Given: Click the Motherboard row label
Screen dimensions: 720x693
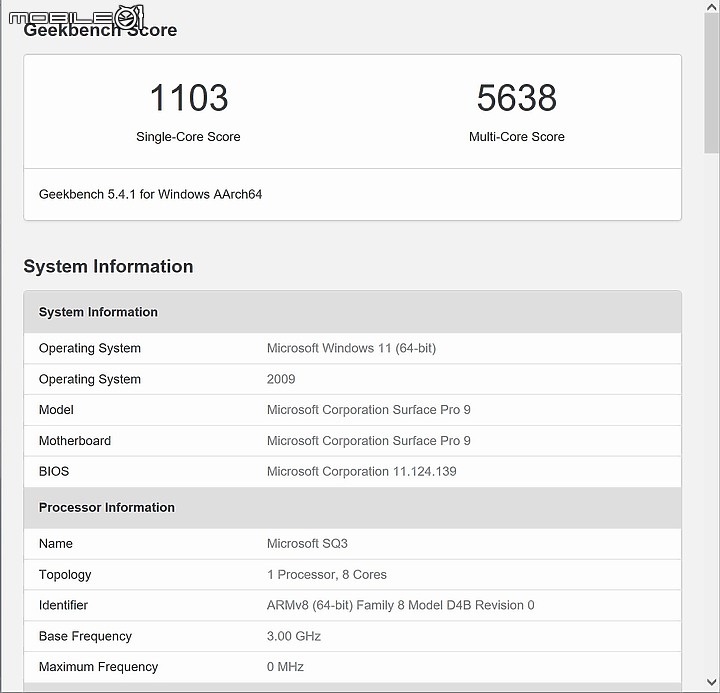Looking at the screenshot, I should click(75, 441).
